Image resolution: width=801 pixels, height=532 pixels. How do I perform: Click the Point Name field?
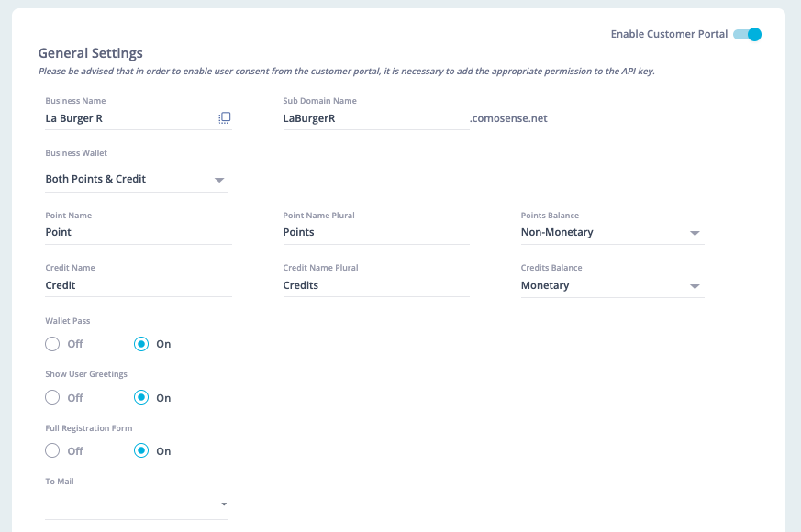coord(139,232)
